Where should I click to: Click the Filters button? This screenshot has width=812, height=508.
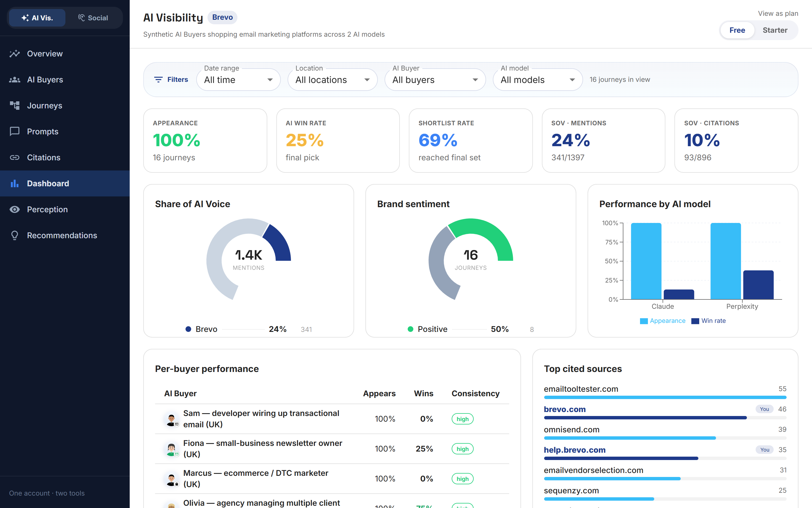tap(171, 80)
